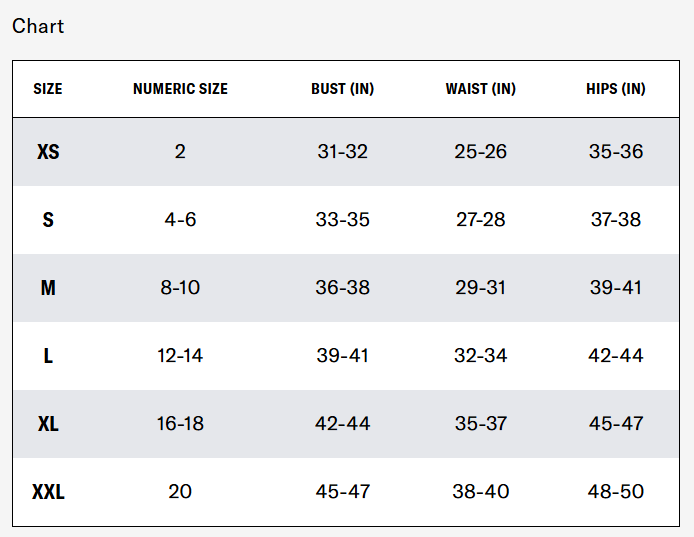694x537 pixels.
Task: Select the M size row label
Action: tap(48, 288)
